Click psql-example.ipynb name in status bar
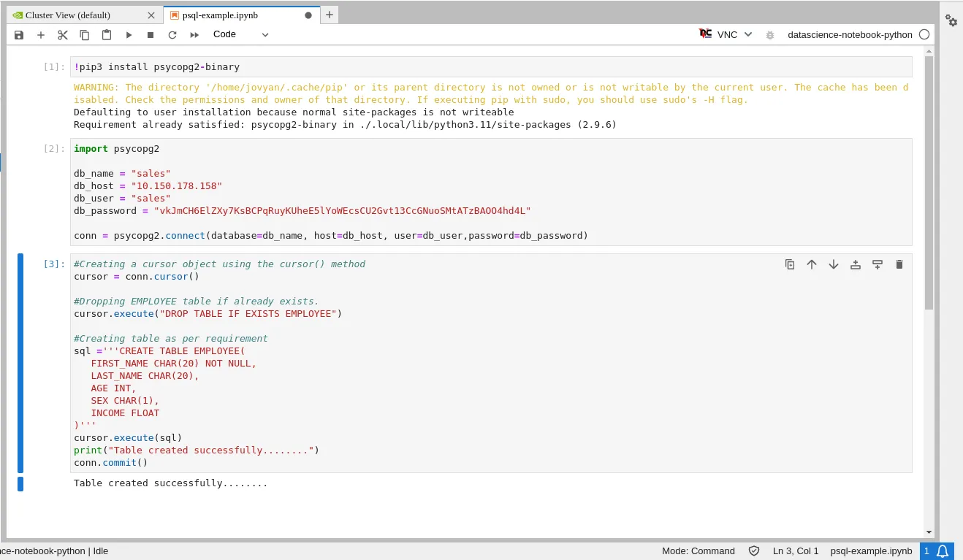The height and width of the screenshot is (560, 963). pos(872,551)
